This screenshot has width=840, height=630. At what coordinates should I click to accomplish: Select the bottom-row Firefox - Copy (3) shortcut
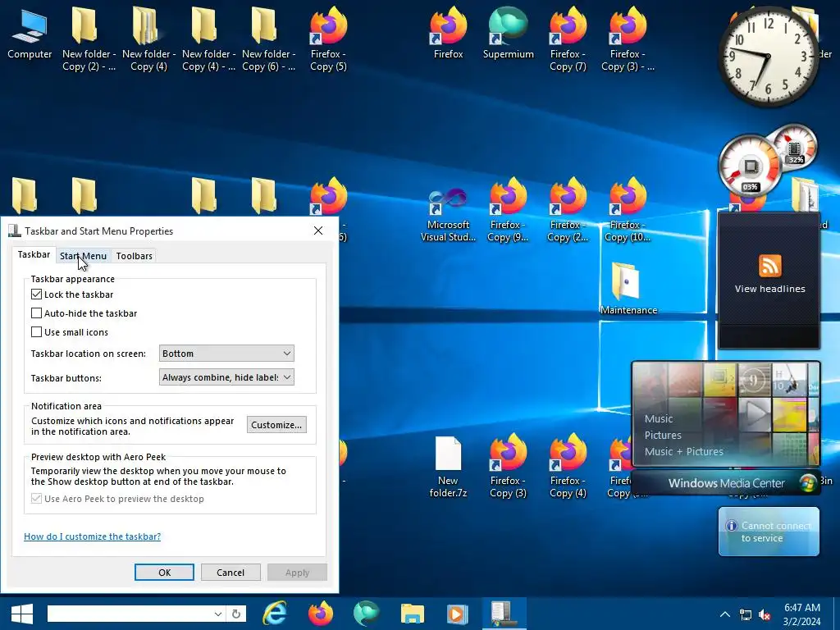[508, 467]
